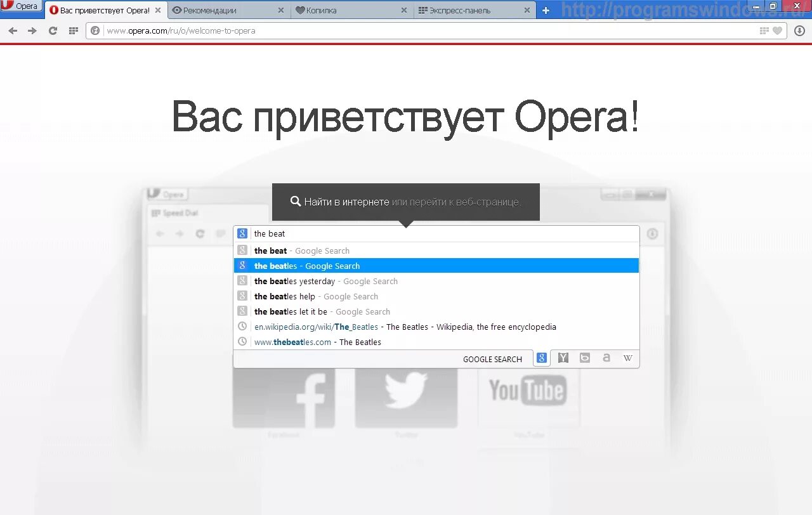Image resolution: width=812 pixels, height=515 pixels.
Task: Choose "the beatles help" suggestion
Action: pos(436,296)
